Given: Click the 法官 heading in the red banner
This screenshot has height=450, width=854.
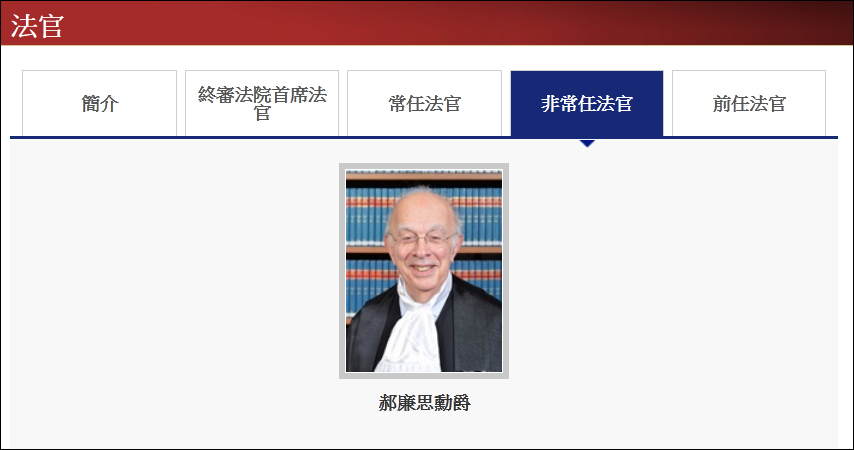Looking at the screenshot, I should pyautogui.click(x=38, y=25).
